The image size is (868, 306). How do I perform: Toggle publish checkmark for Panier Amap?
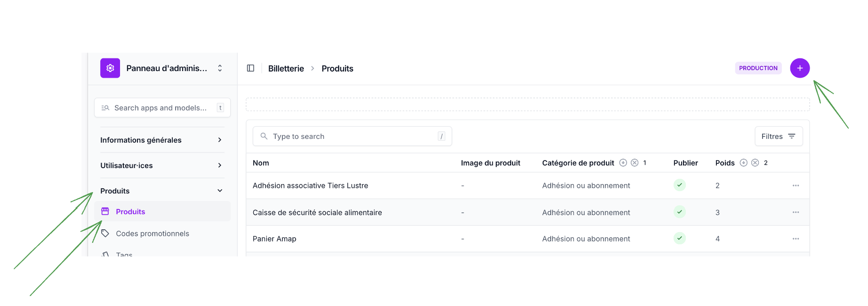679,238
